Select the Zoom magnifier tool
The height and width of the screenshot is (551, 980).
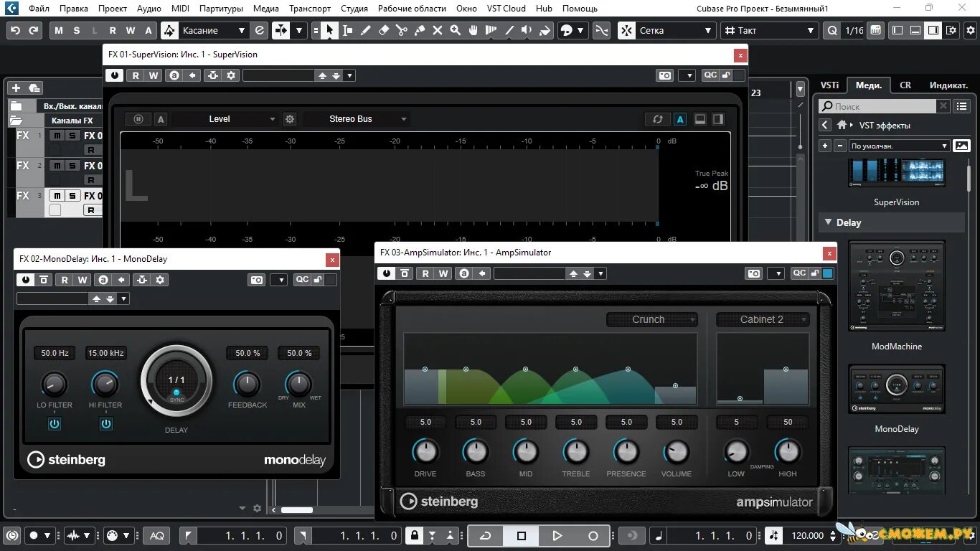(x=455, y=30)
